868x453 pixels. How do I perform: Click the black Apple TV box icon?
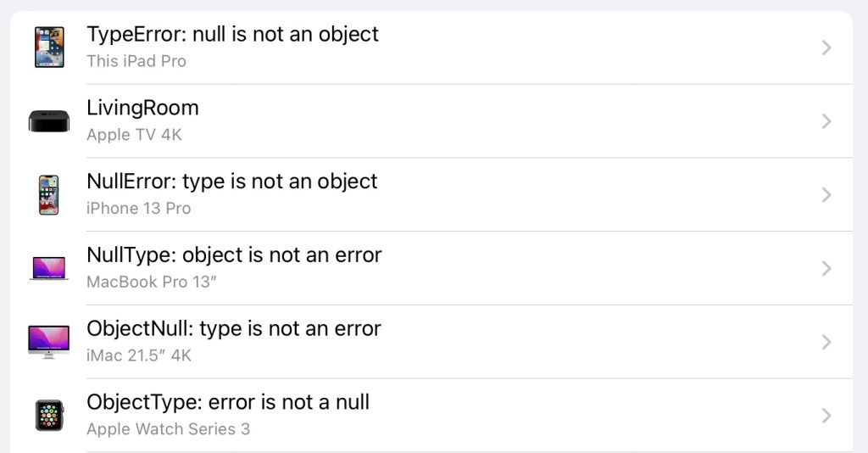click(49, 121)
